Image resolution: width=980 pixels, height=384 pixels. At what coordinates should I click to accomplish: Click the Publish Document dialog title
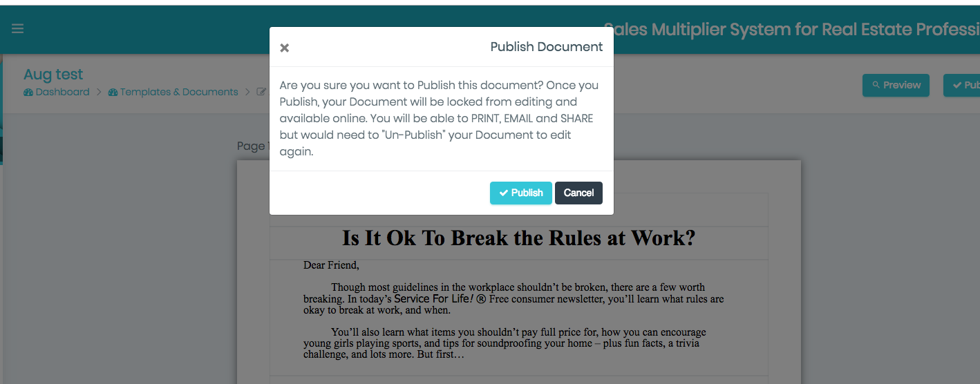pos(546,47)
